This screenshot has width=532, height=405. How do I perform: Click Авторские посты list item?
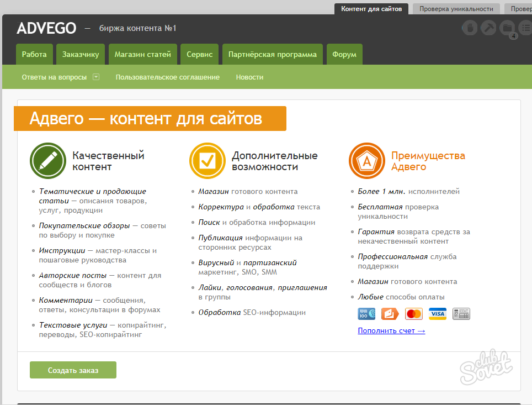coord(100,280)
